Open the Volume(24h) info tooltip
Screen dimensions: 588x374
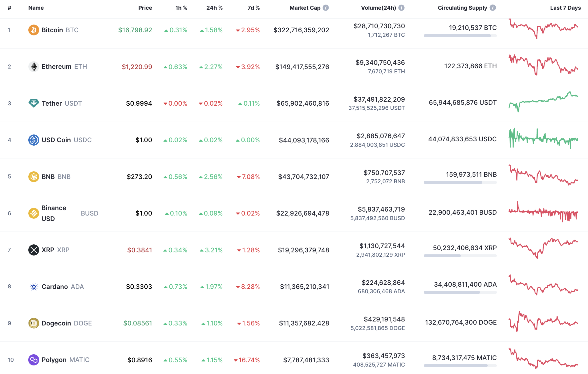click(401, 8)
